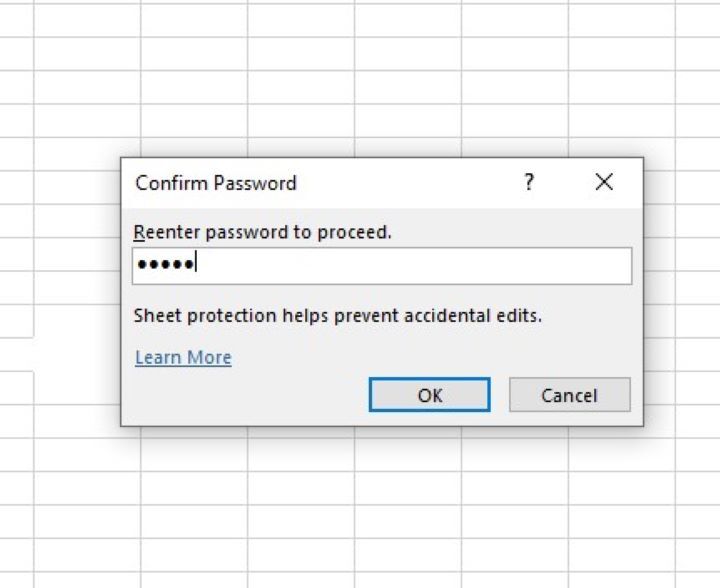Click the sheet protection description text
Screen dimensions: 720x588
pos(337,316)
